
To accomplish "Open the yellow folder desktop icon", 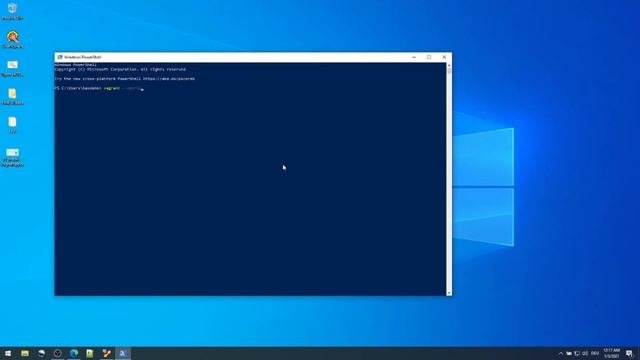I will pos(13,96).
